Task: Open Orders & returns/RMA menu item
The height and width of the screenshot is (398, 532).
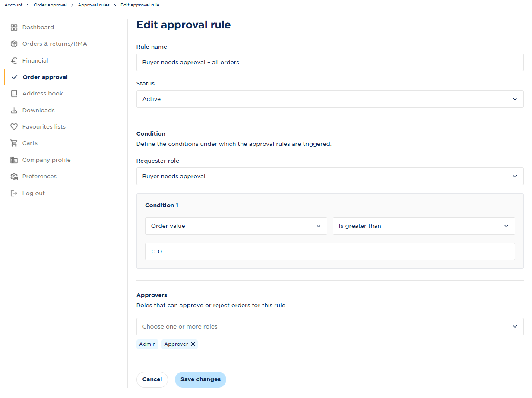Action: 55,44
